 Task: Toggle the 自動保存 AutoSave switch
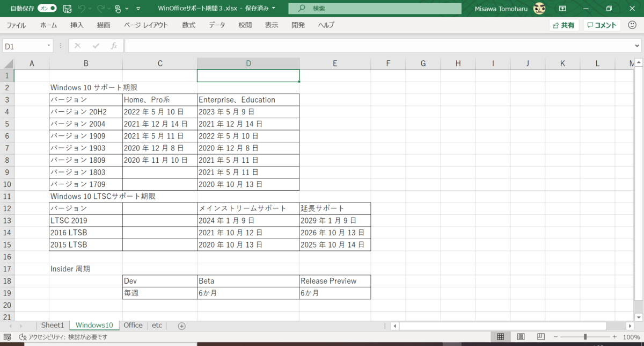(47, 9)
